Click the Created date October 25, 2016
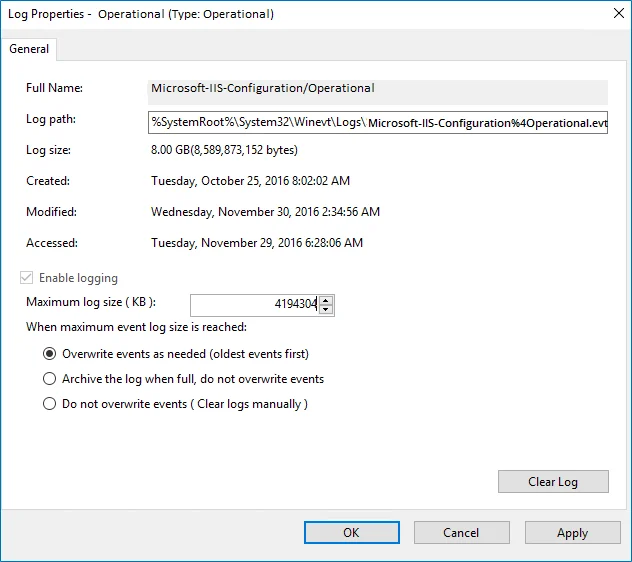 coord(250,181)
